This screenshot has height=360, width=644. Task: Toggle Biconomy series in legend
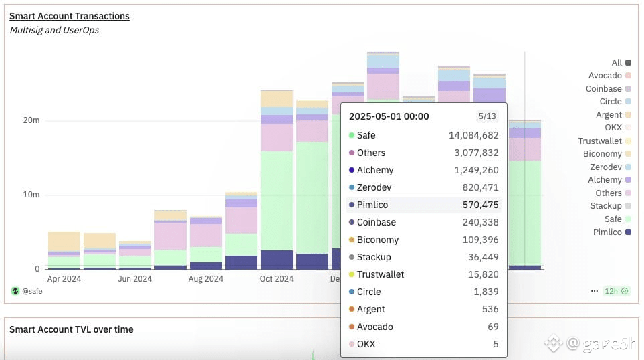(607, 154)
